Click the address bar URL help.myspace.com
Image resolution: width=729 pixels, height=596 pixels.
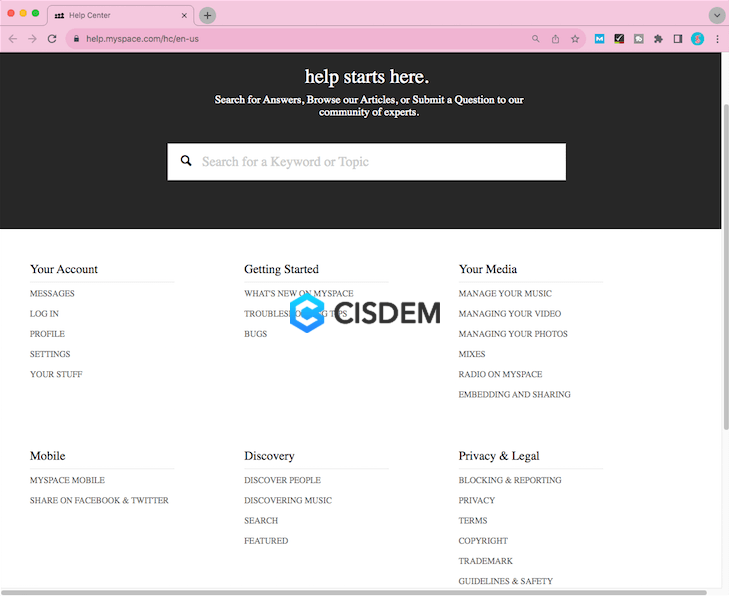pos(142,39)
